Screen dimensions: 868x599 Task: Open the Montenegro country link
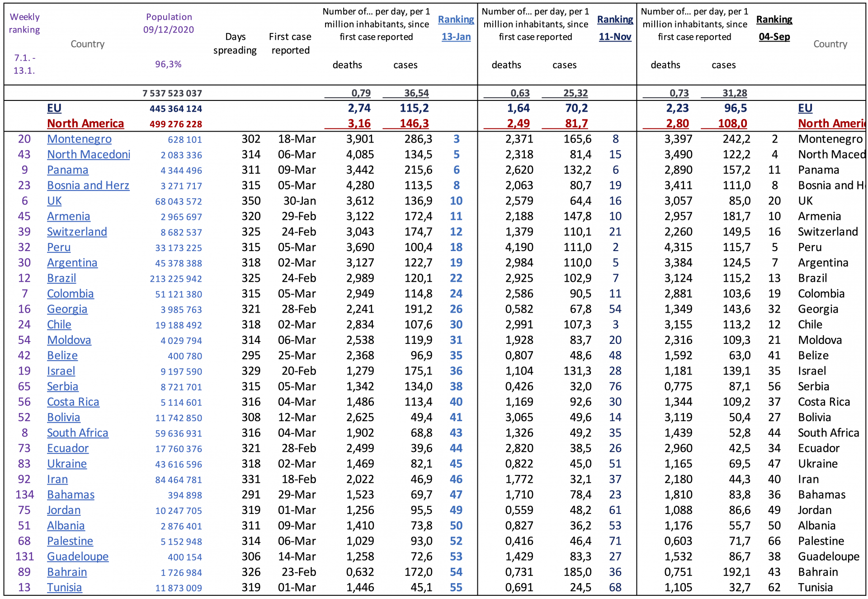(79, 139)
